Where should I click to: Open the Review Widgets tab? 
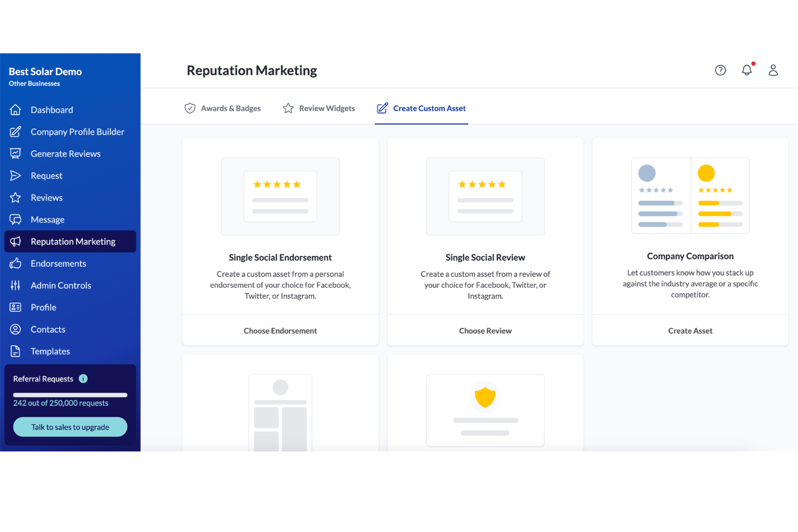319,108
